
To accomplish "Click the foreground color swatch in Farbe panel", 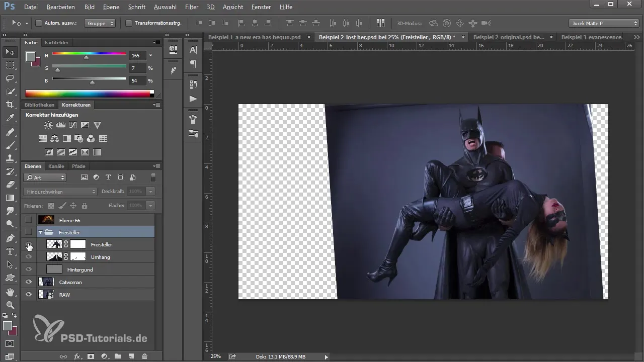I will (31, 56).
